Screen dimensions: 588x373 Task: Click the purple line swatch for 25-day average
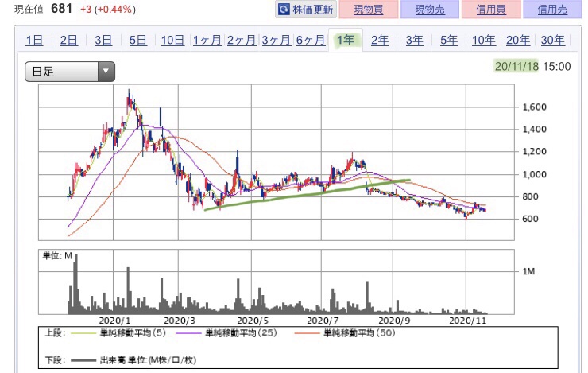pyautogui.click(x=188, y=333)
